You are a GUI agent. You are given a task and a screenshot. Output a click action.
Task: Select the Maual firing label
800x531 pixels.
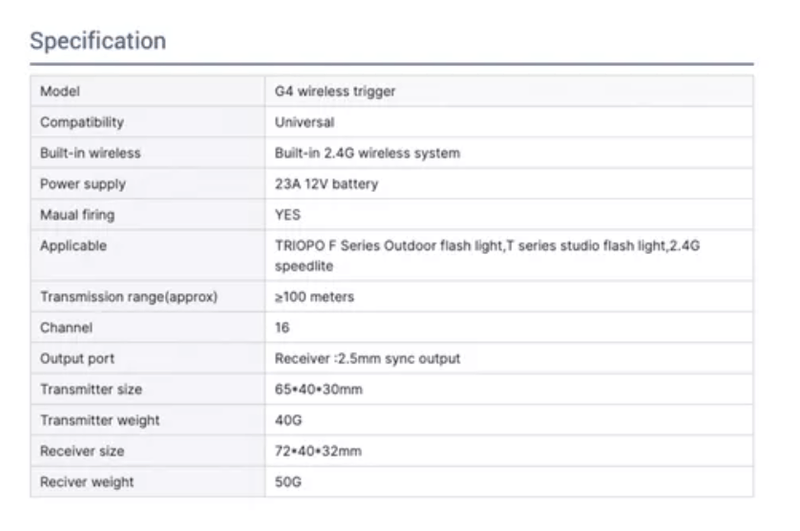click(x=78, y=215)
